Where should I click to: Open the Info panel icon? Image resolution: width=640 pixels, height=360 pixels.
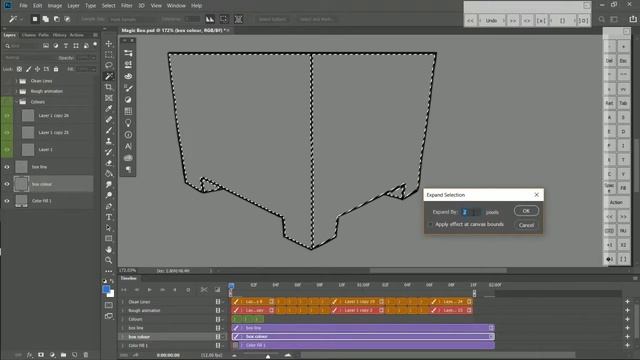click(128, 135)
